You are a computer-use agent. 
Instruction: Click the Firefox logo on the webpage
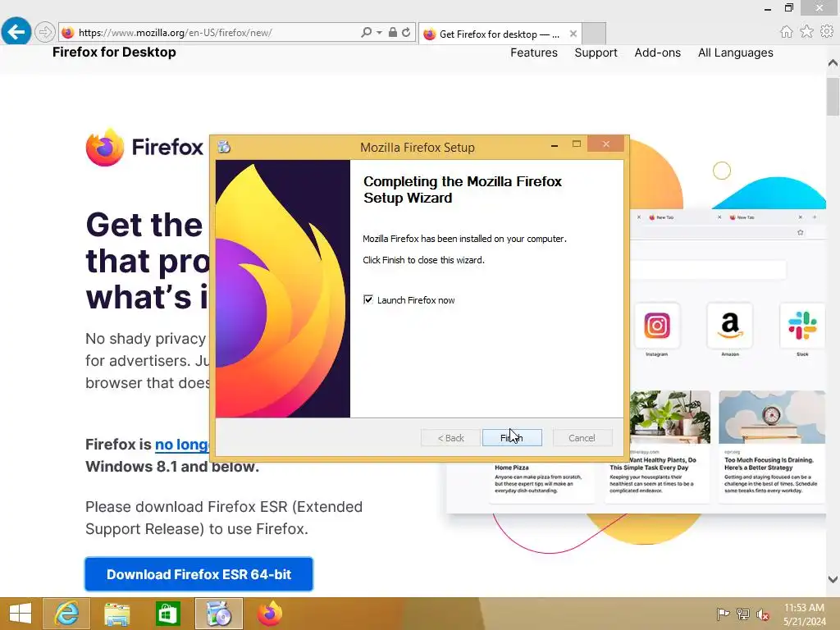click(144, 147)
